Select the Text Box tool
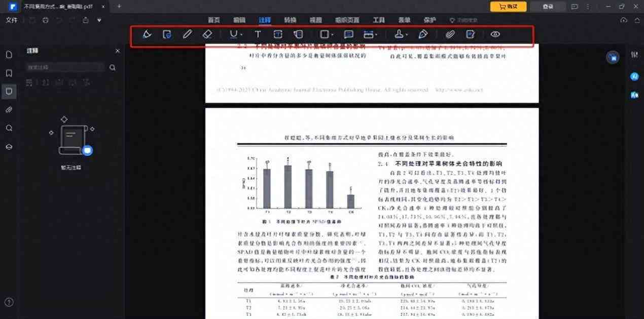Viewport: 644px width, 319px height. pyautogui.click(x=278, y=34)
